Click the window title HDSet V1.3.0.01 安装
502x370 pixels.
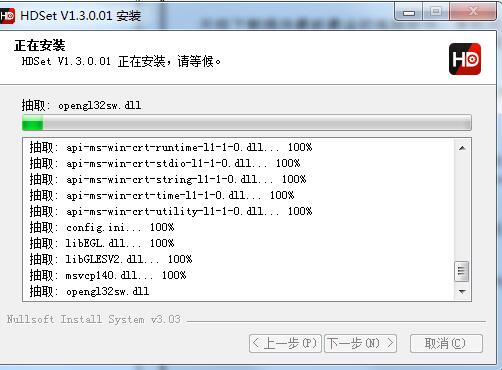pyautogui.click(x=80, y=16)
